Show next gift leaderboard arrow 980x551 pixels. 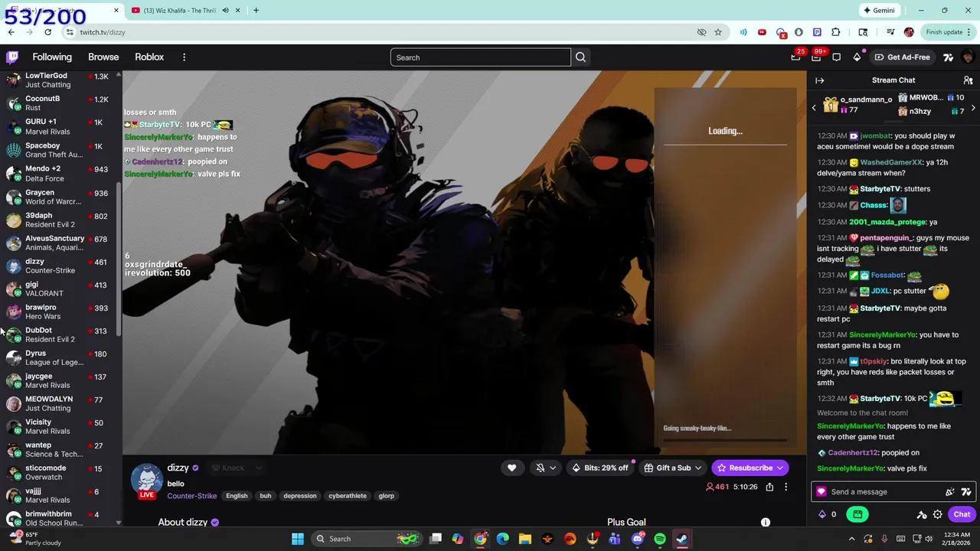pos(973,108)
